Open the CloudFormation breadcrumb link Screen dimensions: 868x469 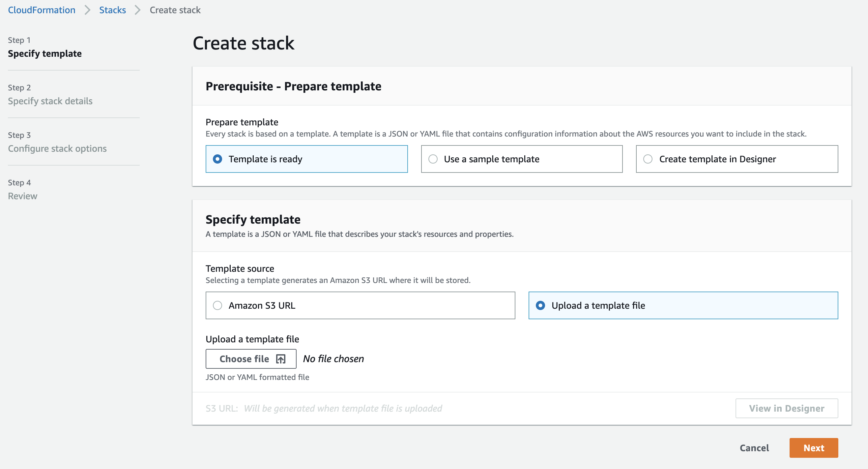(x=42, y=10)
